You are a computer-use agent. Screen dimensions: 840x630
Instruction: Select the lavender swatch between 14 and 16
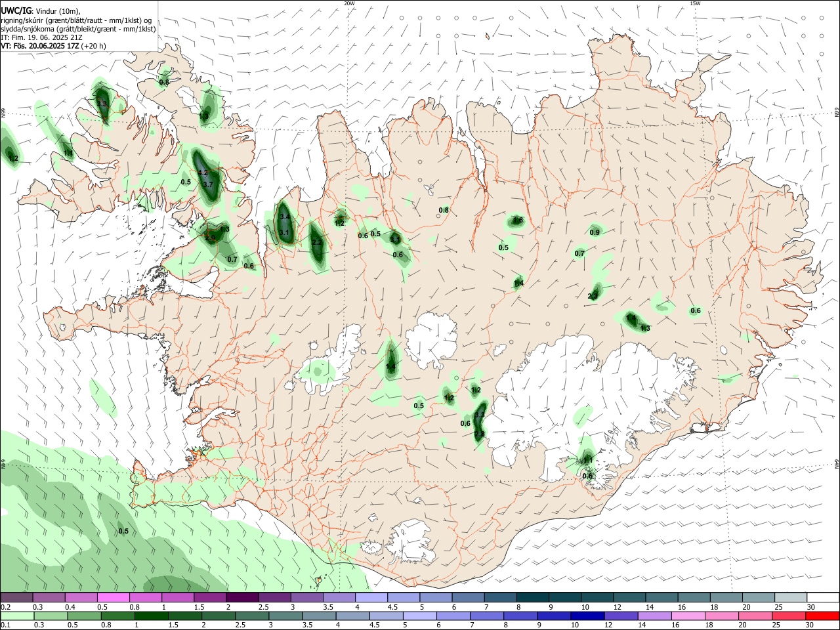point(656,616)
